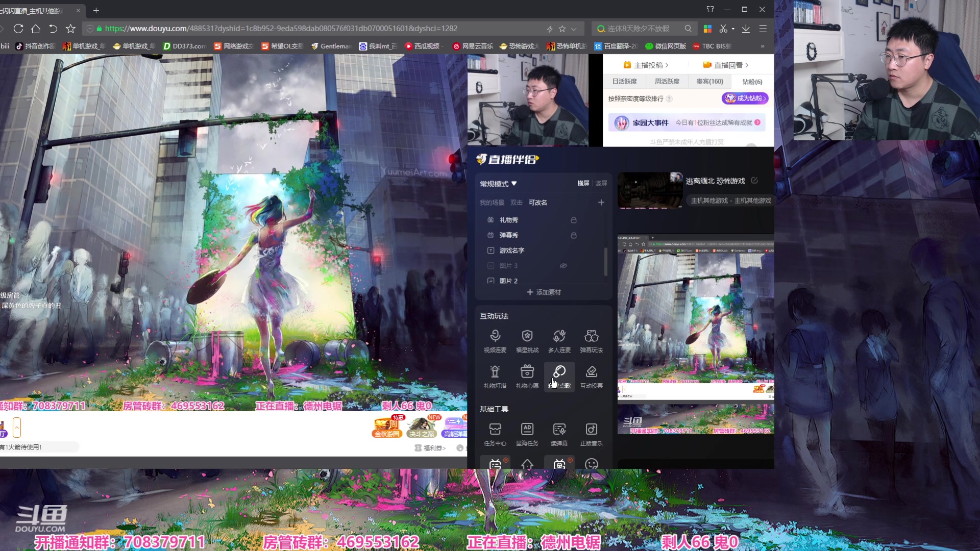
Task: Open the 抖音创作 bookmark
Action: 35,46
